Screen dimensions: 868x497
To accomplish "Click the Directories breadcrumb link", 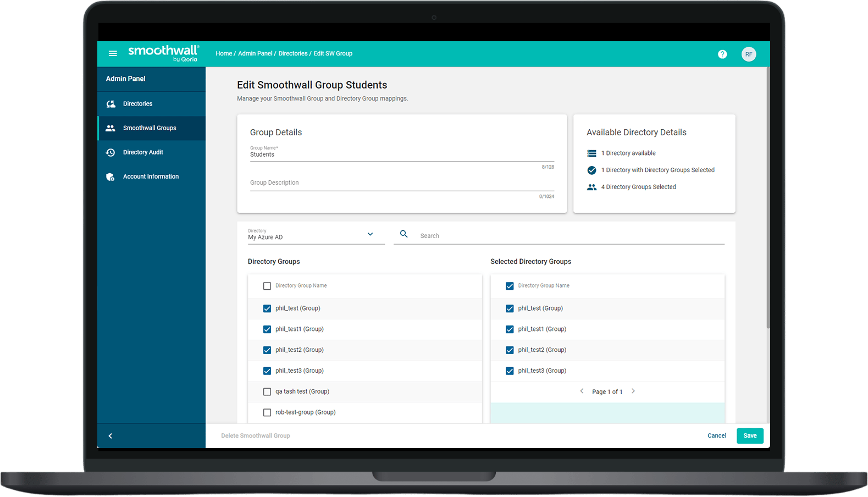I will [x=293, y=54].
